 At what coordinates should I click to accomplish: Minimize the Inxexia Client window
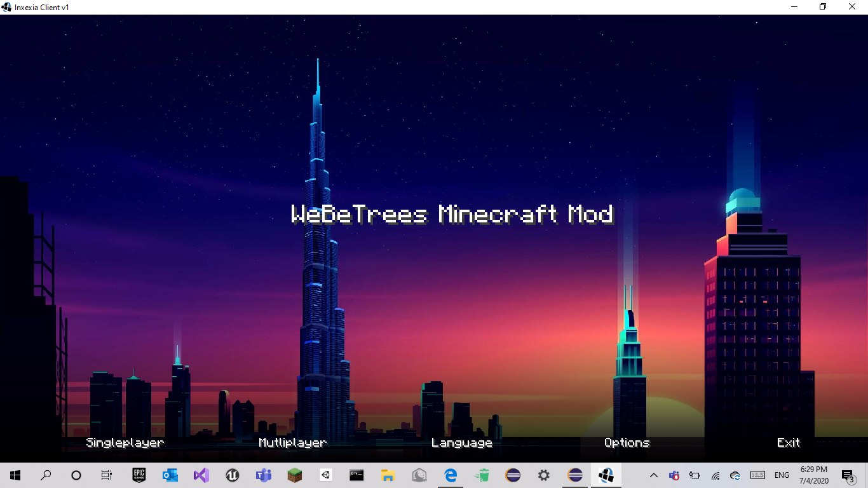coord(794,7)
